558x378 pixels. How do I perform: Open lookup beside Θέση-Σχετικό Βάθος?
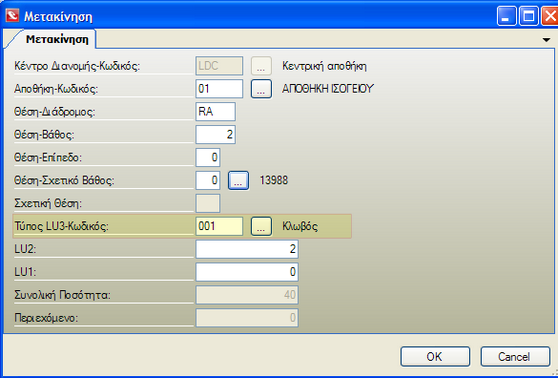click(x=238, y=180)
